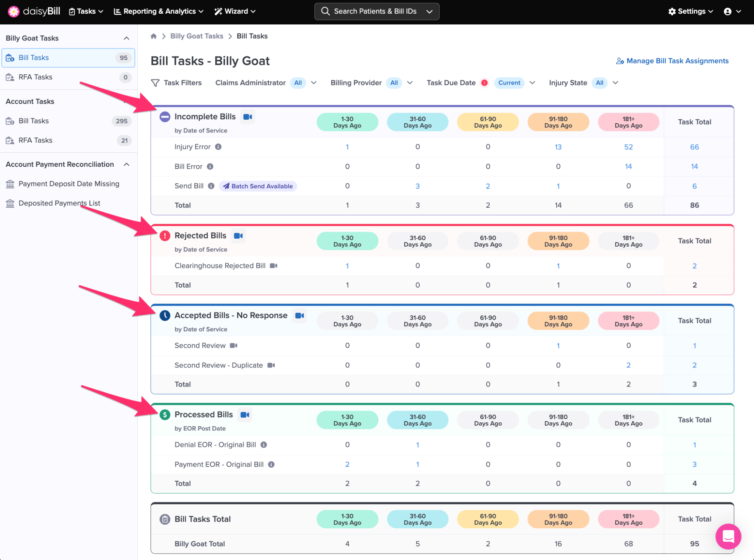
Task: Collapse the Billy Goat Tasks sidebar section
Action: point(126,38)
